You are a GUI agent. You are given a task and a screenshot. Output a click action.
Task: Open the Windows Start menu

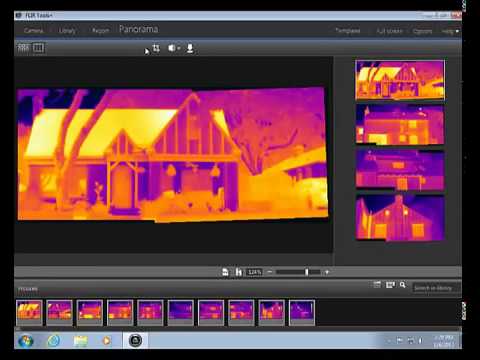coord(26,341)
